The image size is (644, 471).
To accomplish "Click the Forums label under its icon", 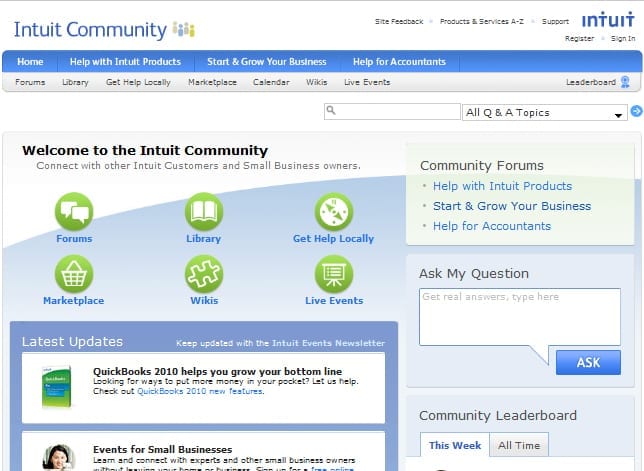I will tap(74, 239).
